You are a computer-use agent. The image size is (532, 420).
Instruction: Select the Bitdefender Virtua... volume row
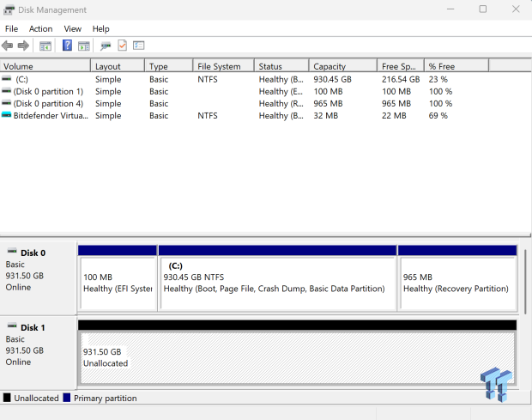point(245,116)
